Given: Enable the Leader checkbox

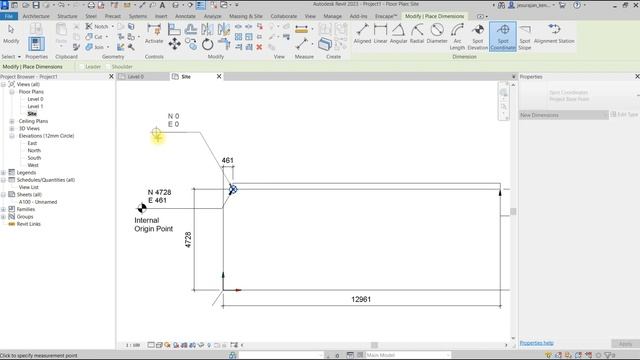Looking at the screenshot, I should 81,67.
